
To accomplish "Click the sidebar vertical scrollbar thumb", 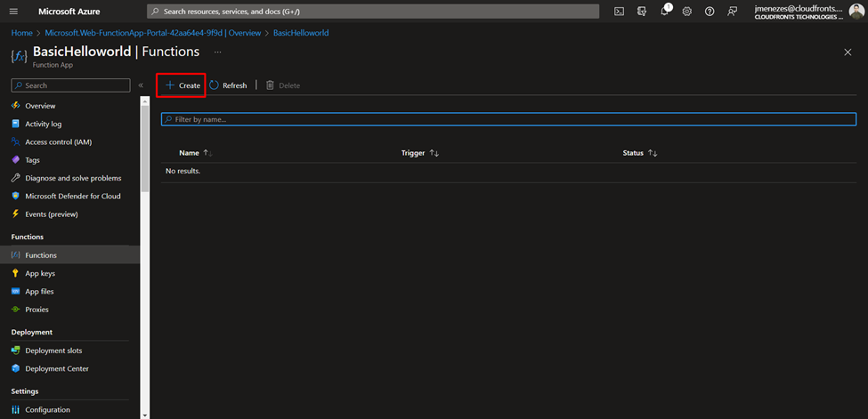I will [x=144, y=148].
